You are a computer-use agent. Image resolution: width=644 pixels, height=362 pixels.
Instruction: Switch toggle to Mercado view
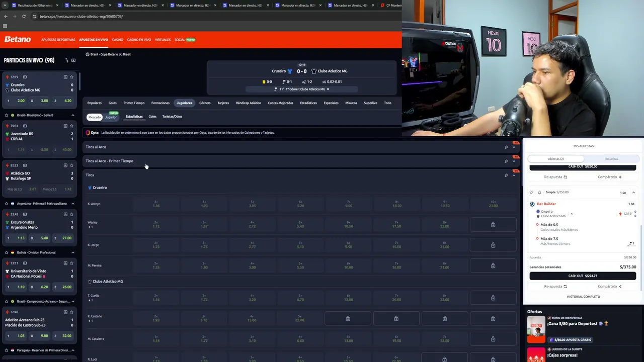click(x=95, y=117)
